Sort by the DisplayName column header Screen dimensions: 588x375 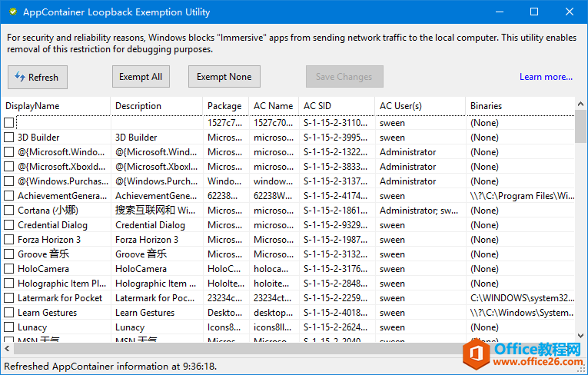coord(55,106)
